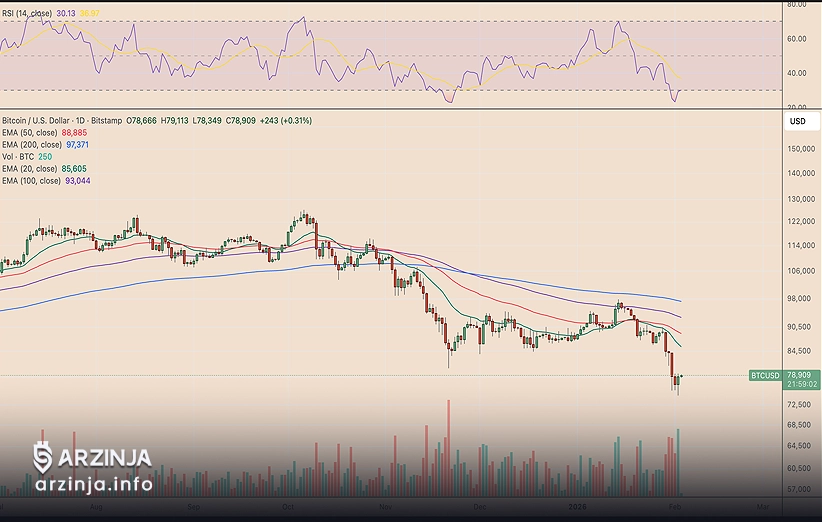Click the Arzinja logo icon

[43, 458]
